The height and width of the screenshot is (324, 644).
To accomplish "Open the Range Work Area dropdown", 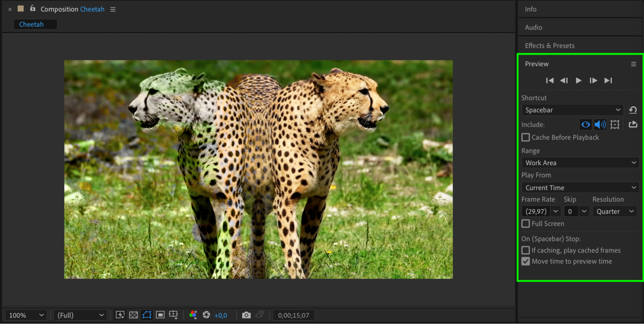I will tap(580, 163).
